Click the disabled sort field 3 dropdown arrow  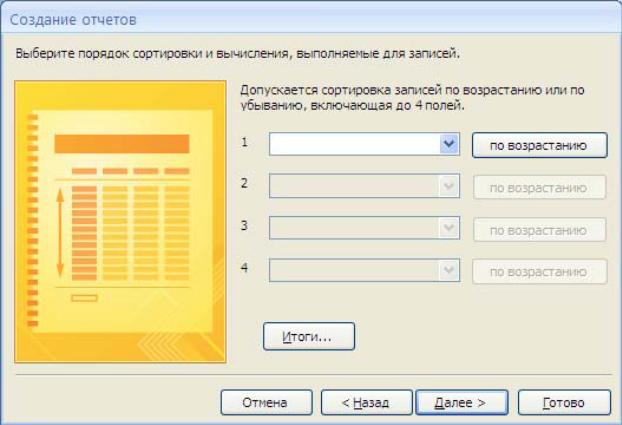tap(449, 228)
